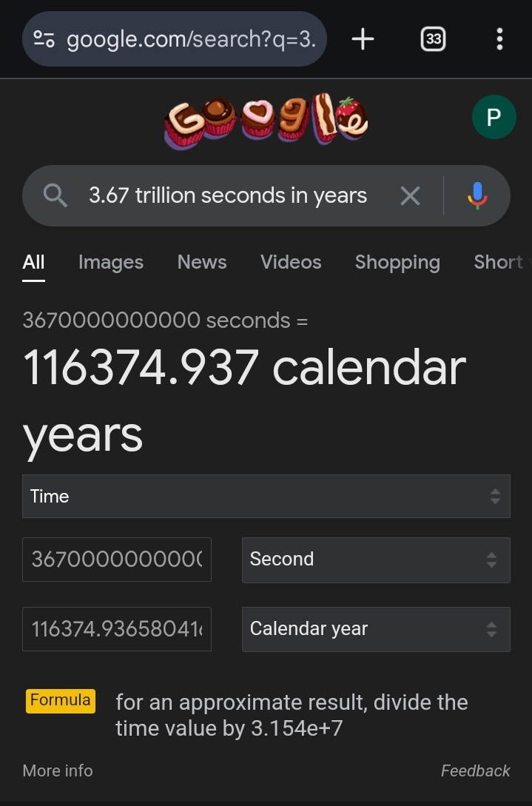Image resolution: width=532 pixels, height=806 pixels.
Task: Open a new browser tab with the plus icon
Action: click(x=362, y=38)
